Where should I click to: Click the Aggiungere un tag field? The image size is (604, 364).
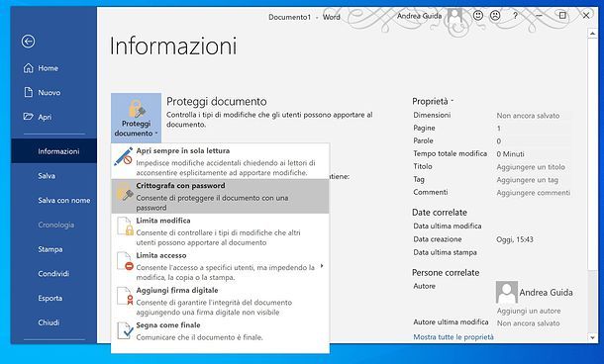tap(527, 180)
